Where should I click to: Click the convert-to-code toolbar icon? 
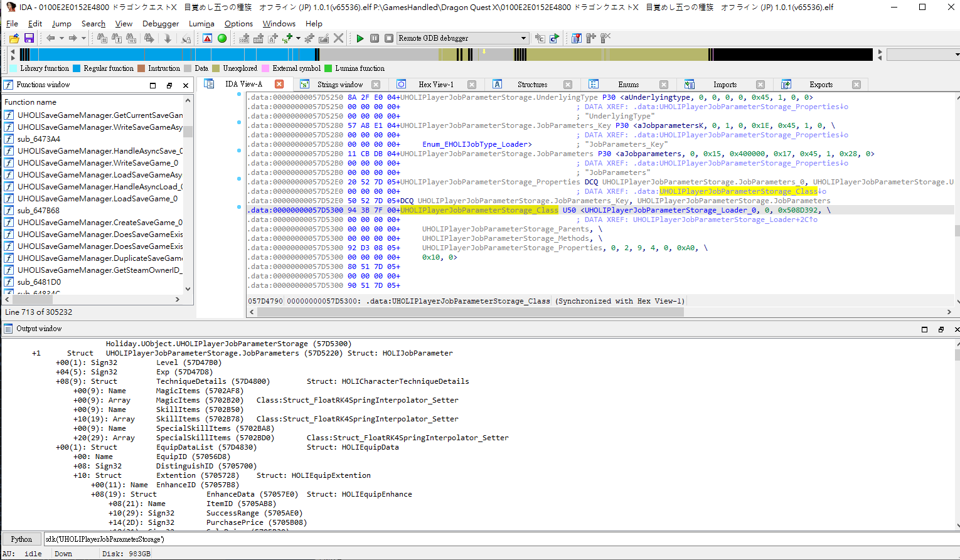tap(244, 38)
